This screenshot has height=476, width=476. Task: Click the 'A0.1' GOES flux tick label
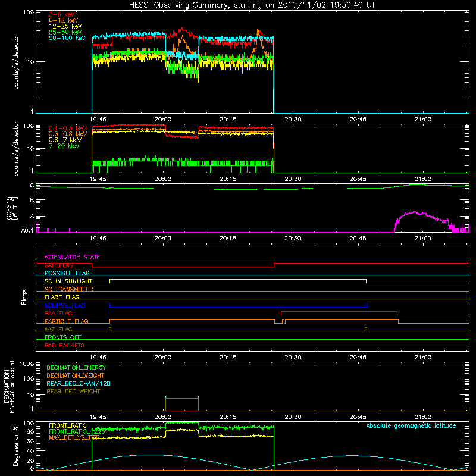(x=27, y=231)
